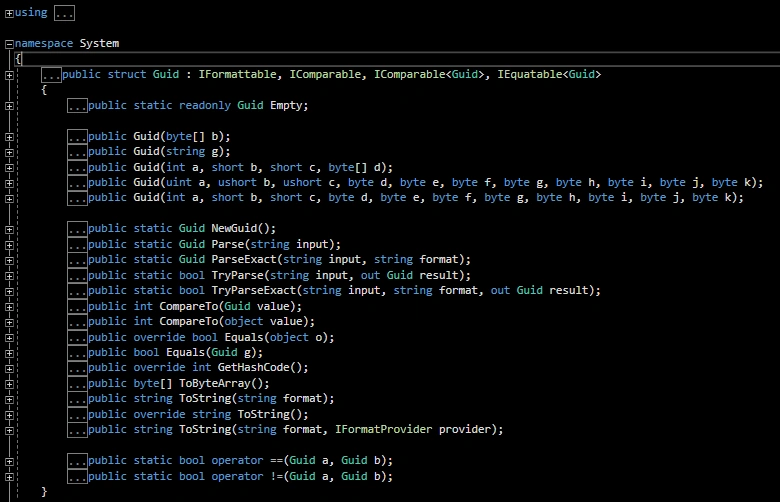
Task: Open ellipsis box before ParseExact declaration
Action: coord(77,260)
